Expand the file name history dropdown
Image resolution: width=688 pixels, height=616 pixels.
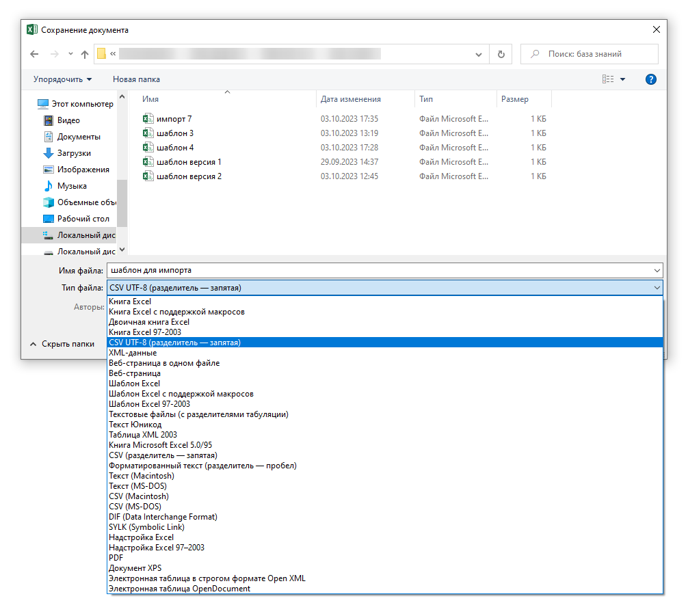pos(657,270)
